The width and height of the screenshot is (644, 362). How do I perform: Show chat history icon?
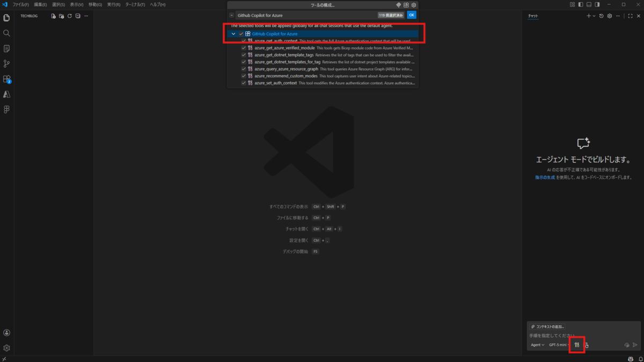coord(601,16)
